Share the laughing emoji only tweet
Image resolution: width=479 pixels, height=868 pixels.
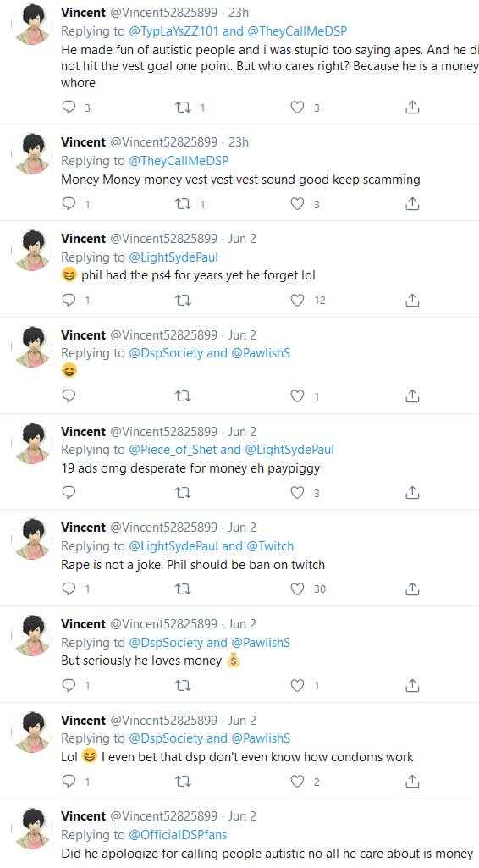[412, 395]
